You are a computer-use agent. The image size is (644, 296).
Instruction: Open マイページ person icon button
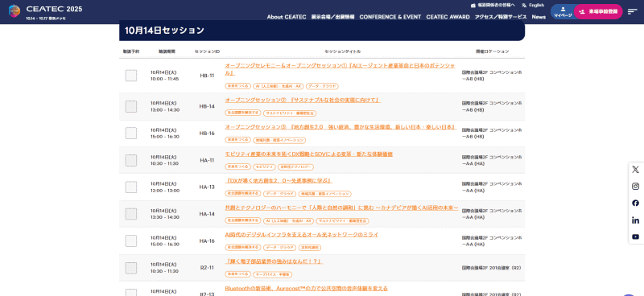pos(563,11)
